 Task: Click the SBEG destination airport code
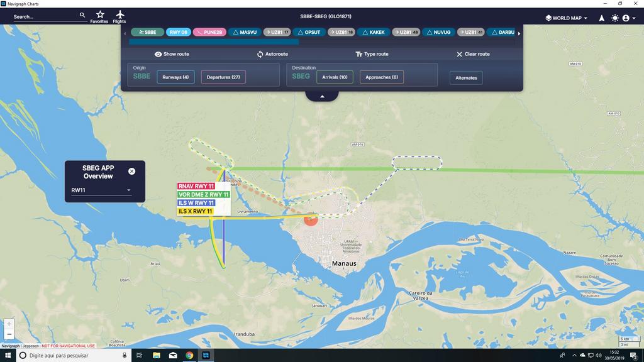tap(301, 76)
